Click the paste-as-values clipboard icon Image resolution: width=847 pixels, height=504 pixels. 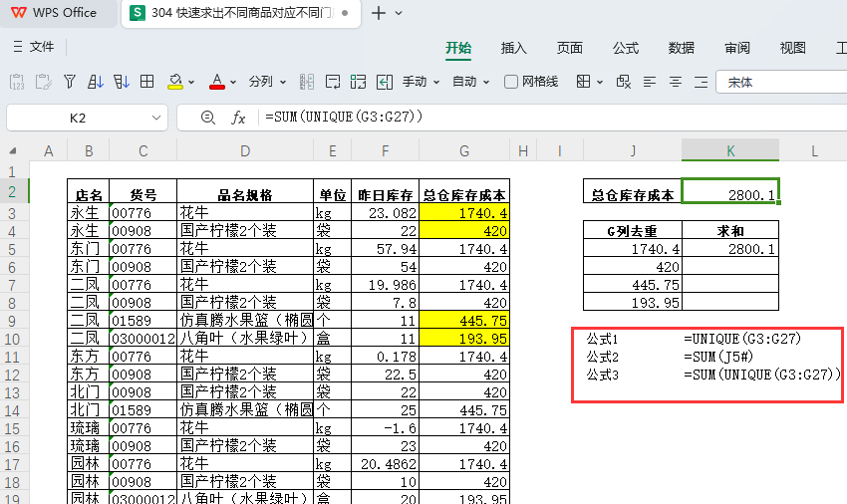(17, 82)
